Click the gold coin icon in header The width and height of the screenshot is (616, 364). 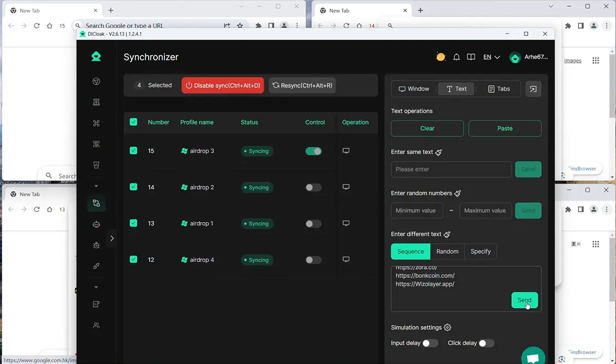tap(440, 57)
